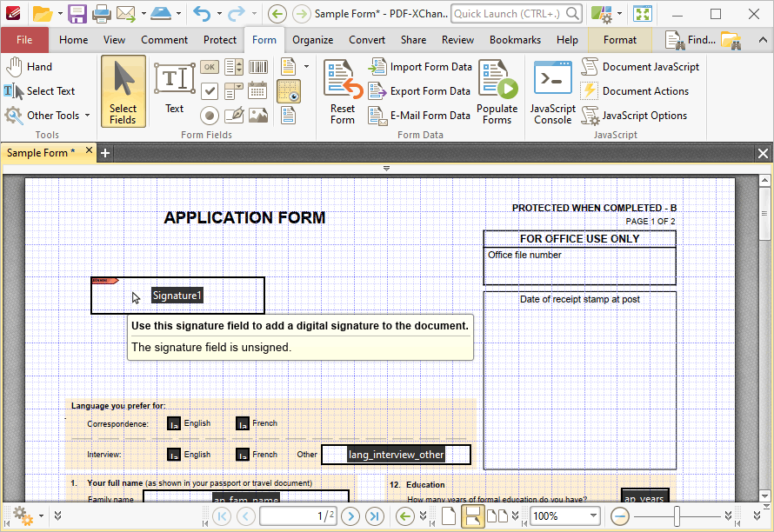The width and height of the screenshot is (774, 532).
Task: Expand the options gear dropdown in status bar
Action: tap(41, 516)
